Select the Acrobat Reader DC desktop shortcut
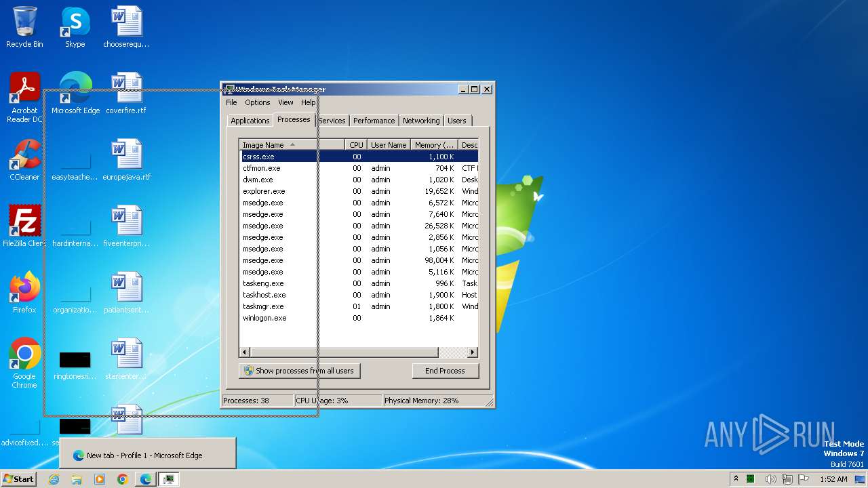 24,98
